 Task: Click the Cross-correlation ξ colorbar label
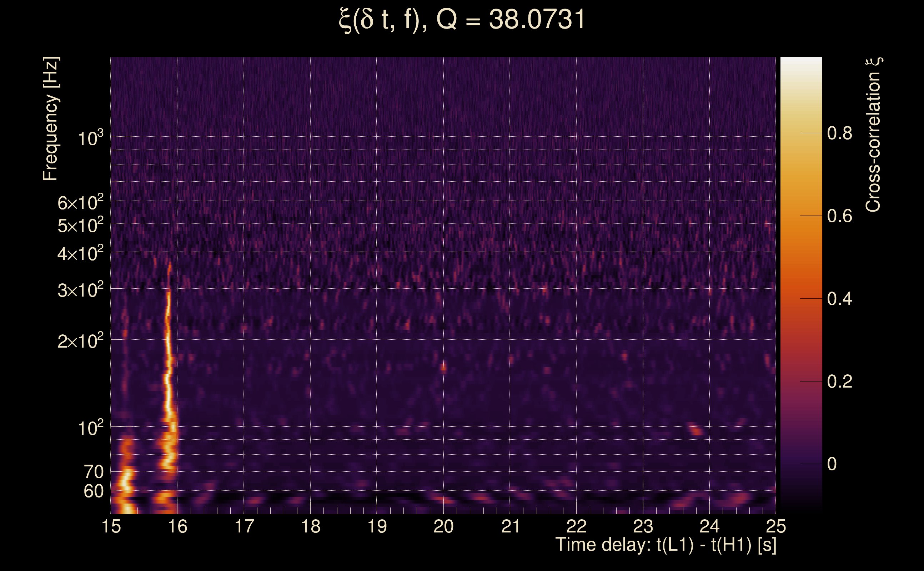click(x=873, y=135)
